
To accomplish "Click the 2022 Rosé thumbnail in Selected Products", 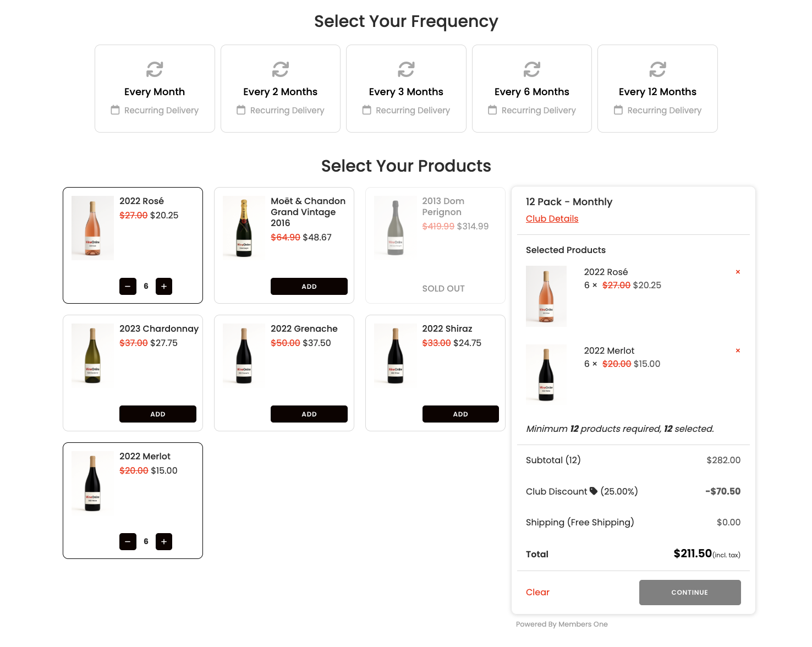I will tap(546, 296).
